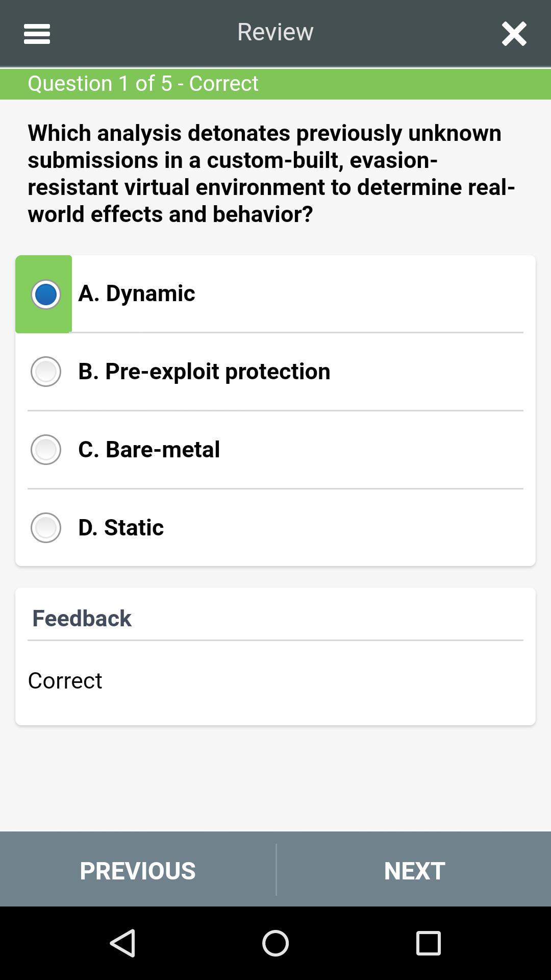Viewport: 551px width, 980px height.
Task: Tap the answer text B. Pre-exploit protection
Action: 204,372
